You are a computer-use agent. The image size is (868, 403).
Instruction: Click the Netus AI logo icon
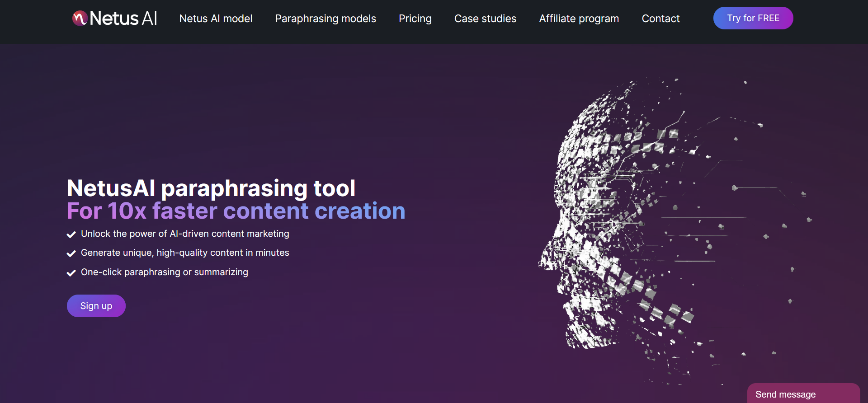pos(80,18)
